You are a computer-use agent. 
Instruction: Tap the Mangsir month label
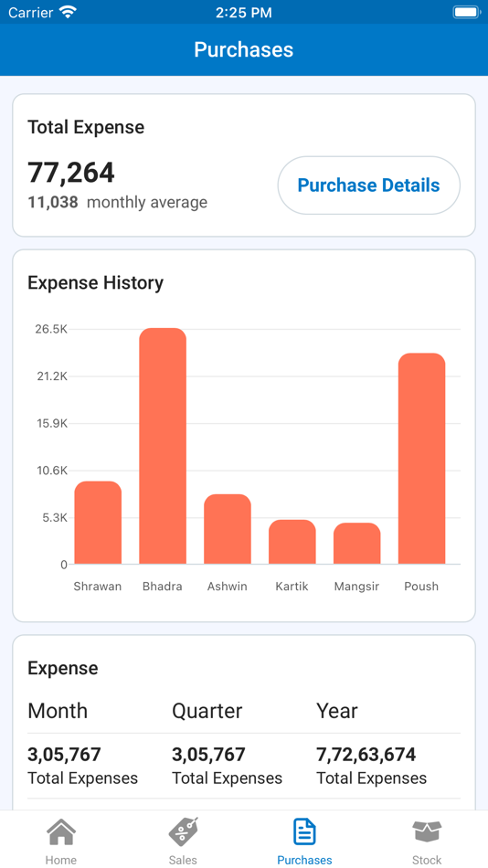[356, 587]
